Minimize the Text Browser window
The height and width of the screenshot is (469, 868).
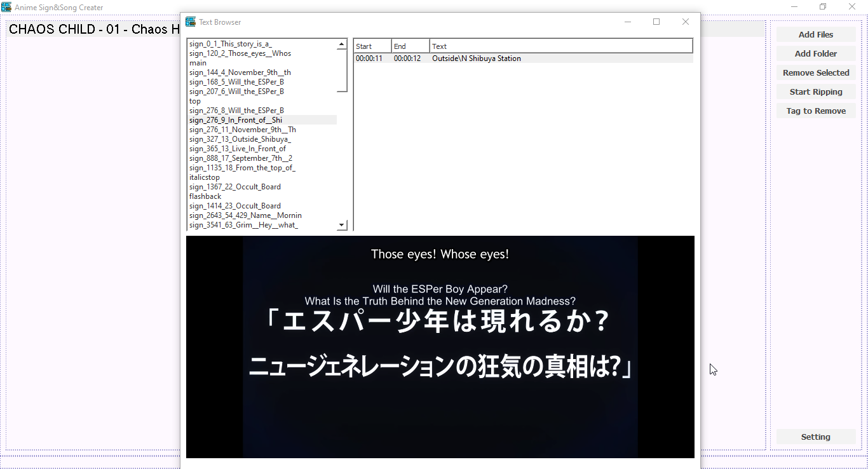coord(628,22)
